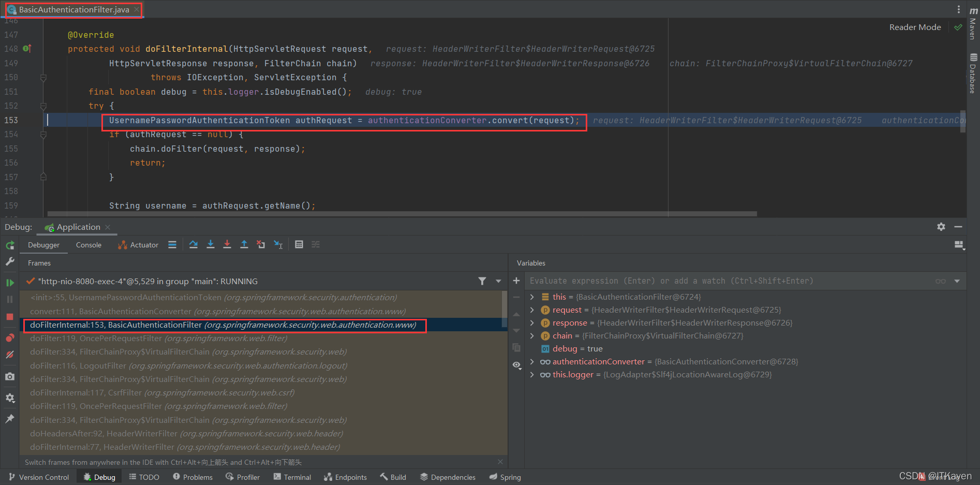Switch to the Console tab

coord(88,244)
